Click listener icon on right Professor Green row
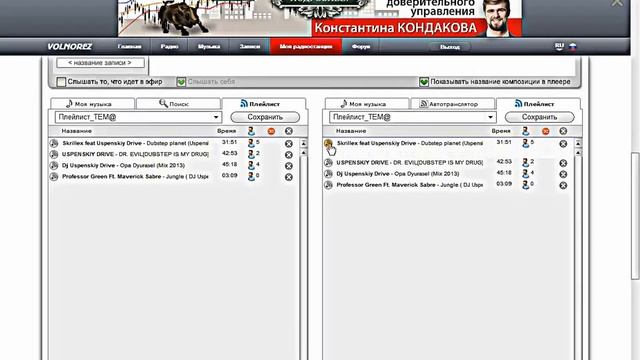This screenshot has height=360, width=640. click(x=525, y=184)
